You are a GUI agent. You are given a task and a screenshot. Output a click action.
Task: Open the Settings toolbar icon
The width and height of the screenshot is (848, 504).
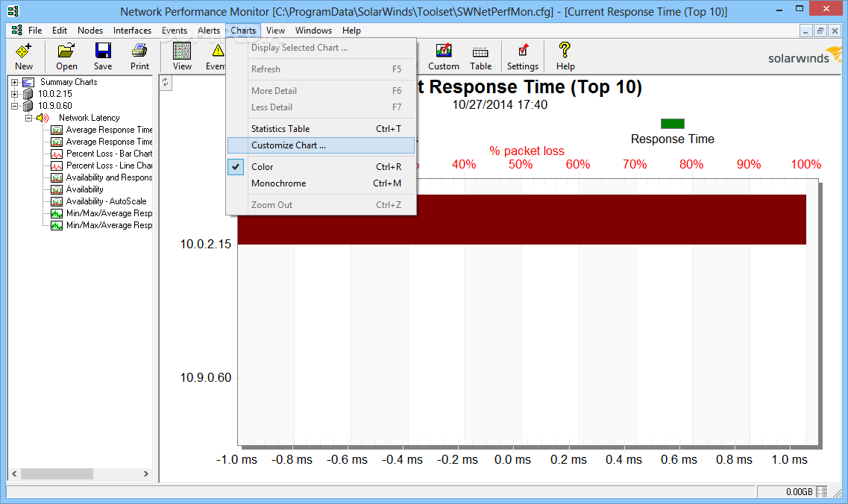point(522,51)
